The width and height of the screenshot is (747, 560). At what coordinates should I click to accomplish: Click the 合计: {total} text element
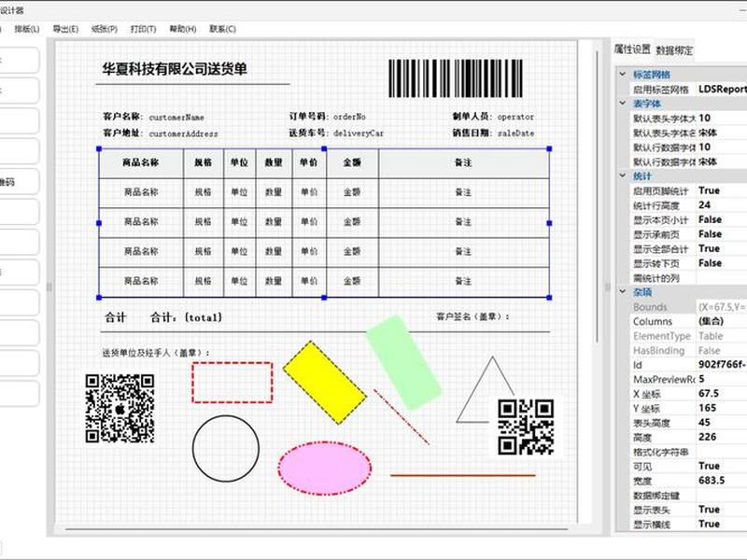[186, 317]
